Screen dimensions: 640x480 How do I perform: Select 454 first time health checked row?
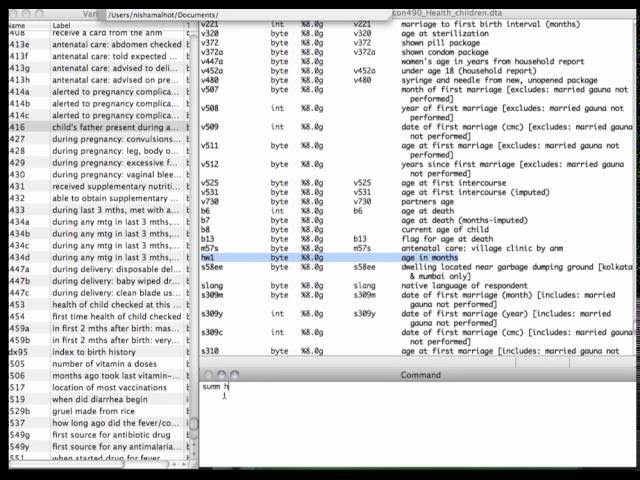99,317
